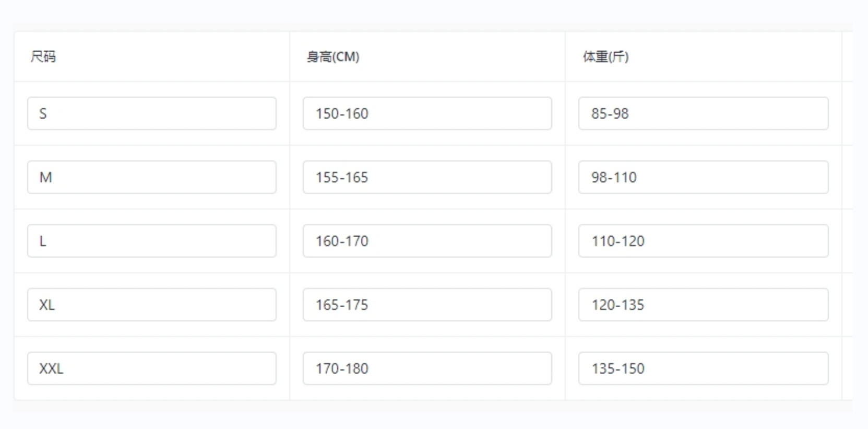The height and width of the screenshot is (429, 868).
Task: Edit the XXL size field
Action: pos(151,368)
